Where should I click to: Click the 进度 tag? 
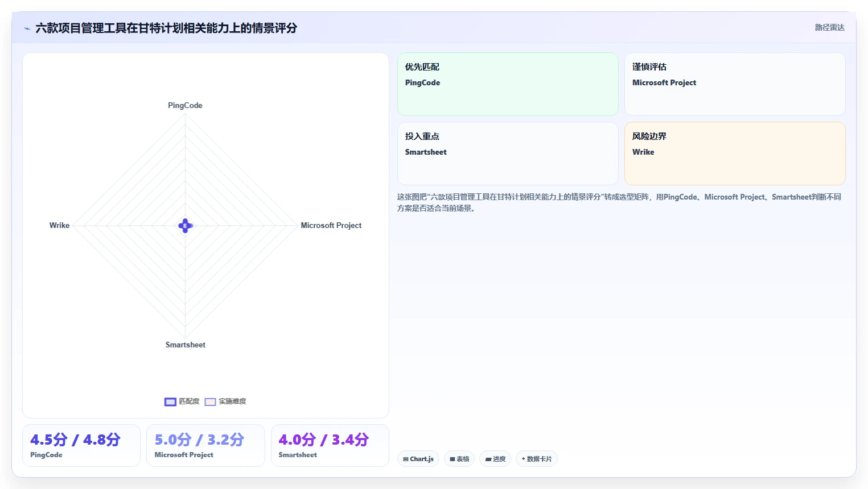click(495, 459)
